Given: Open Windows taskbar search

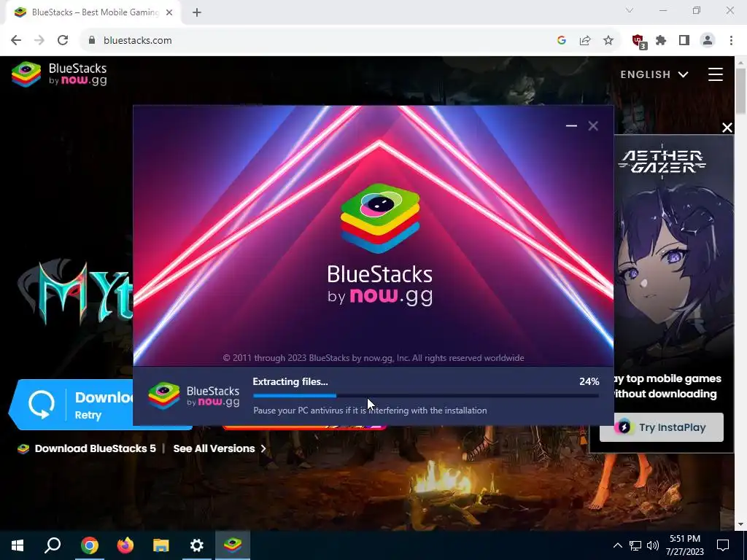Looking at the screenshot, I should [53, 545].
